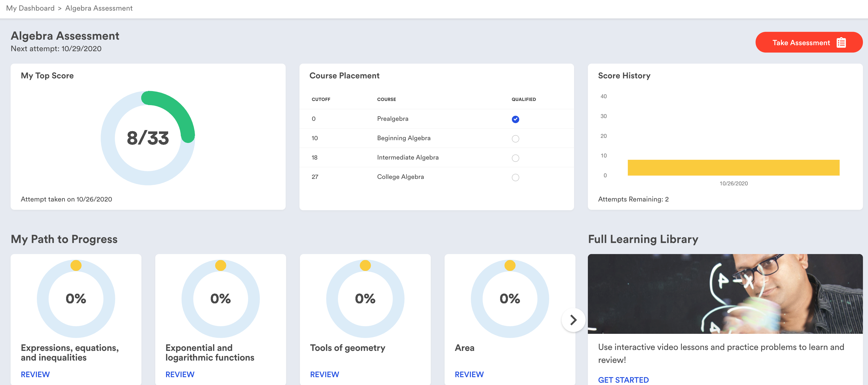Select the College Algebra qualified circle
Image resolution: width=868 pixels, height=385 pixels.
click(x=515, y=177)
